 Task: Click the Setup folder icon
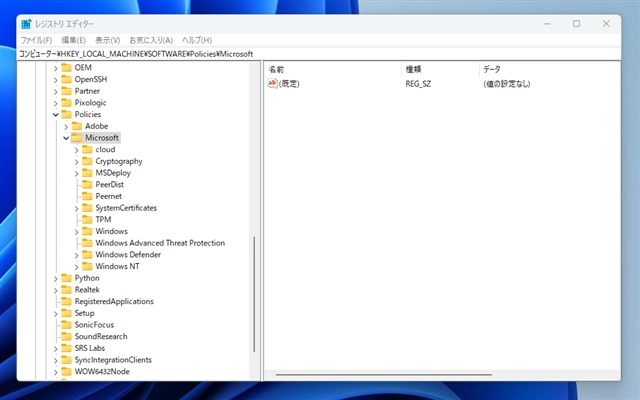pyautogui.click(x=67, y=313)
